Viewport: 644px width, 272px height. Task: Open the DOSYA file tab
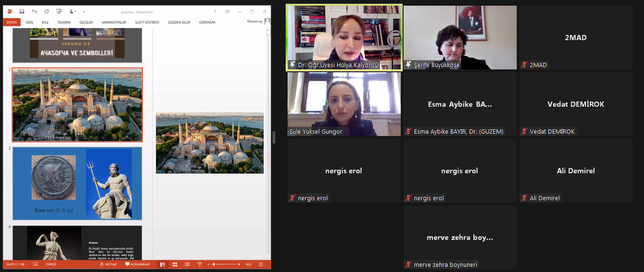coord(12,22)
